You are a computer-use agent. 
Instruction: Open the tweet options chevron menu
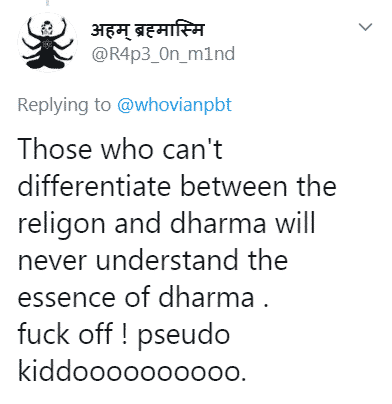pos(365,27)
